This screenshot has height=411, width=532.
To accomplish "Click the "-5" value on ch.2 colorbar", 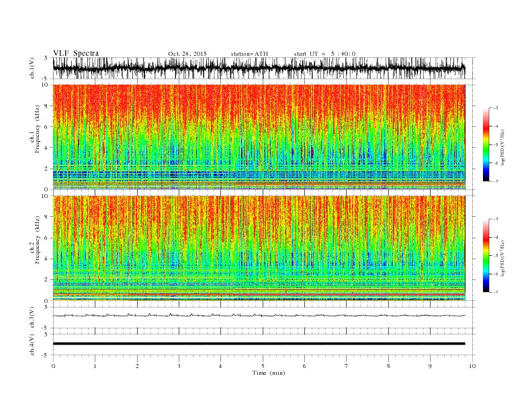I will point(496,256).
